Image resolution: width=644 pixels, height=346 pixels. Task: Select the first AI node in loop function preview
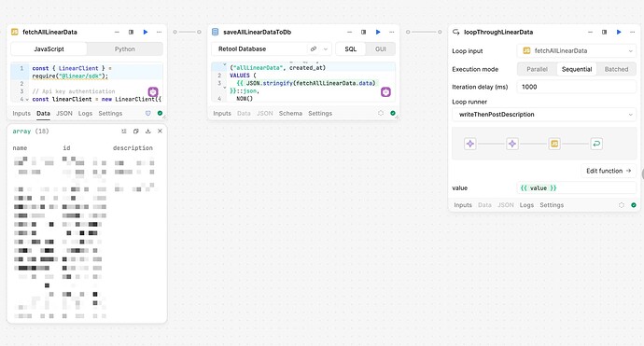pyautogui.click(x=470, y=144)
